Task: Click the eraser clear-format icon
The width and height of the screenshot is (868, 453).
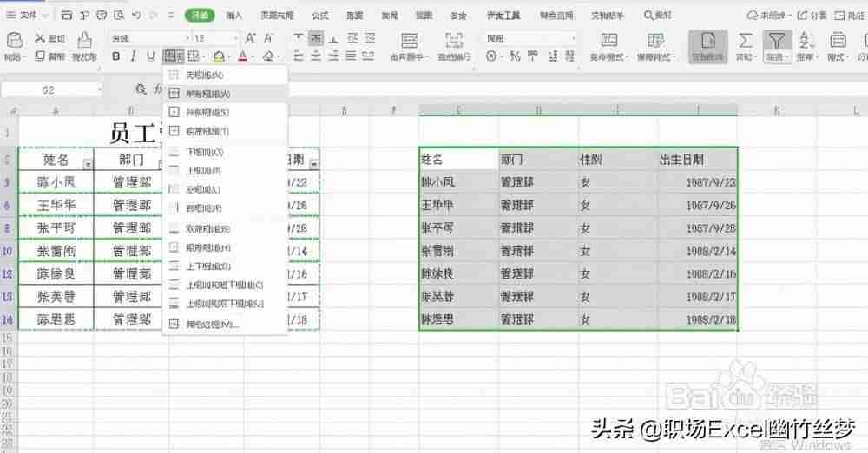Action: point(268,56)
